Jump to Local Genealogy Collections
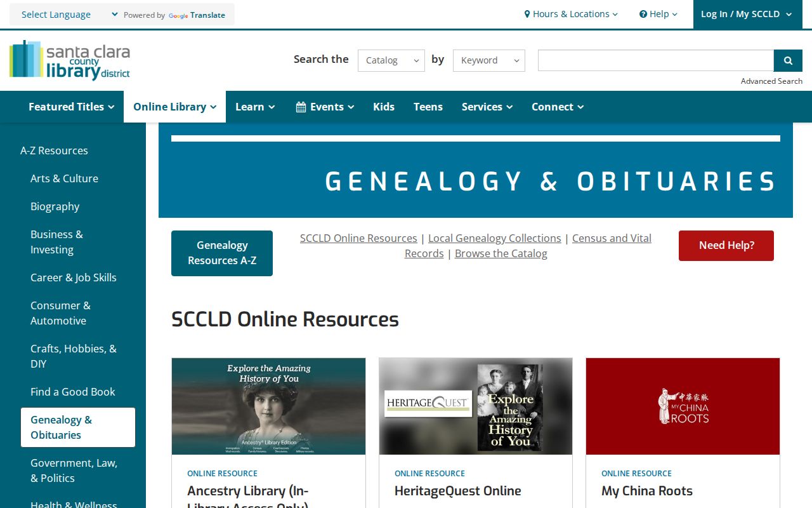The height and width of the screenshot is (508, 812). (495, 238)
